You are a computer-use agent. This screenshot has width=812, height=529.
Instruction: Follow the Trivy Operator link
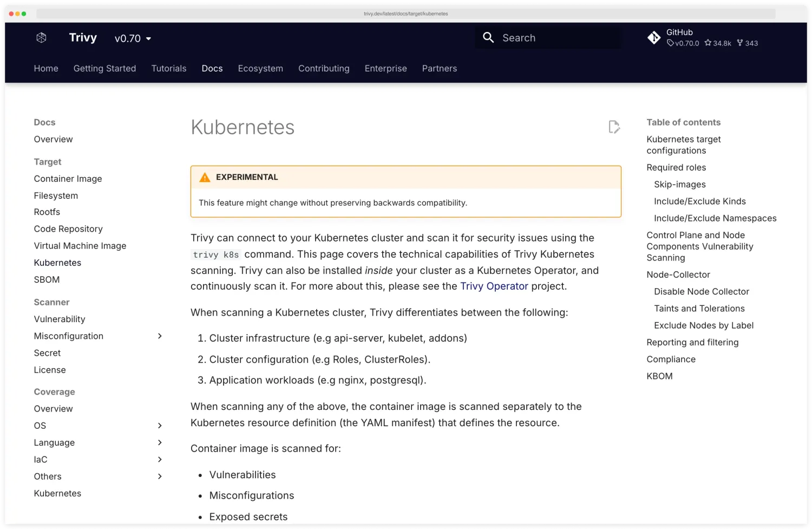click(494, 286)
